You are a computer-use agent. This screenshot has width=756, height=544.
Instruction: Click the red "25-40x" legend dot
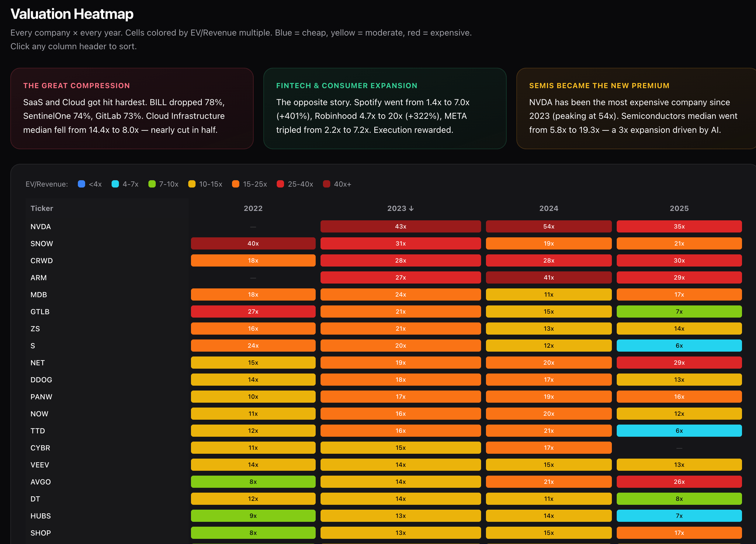coord(280,184)
